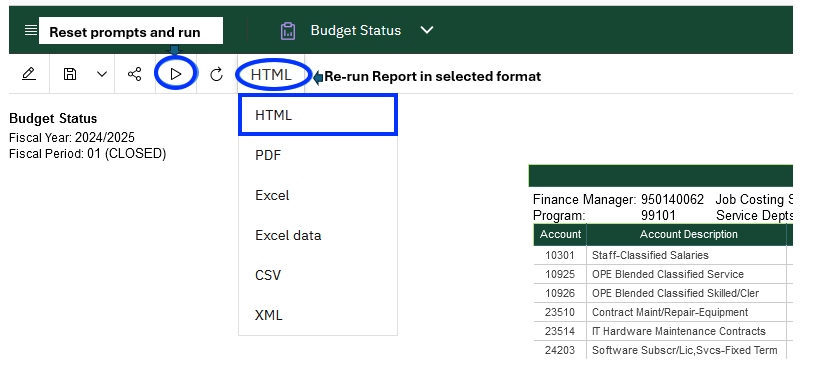Click Contract Maint/Repair-Equipment description
The height and width of the screenshot is (383, 832).
pyautogui.click(x=670, y=312)
